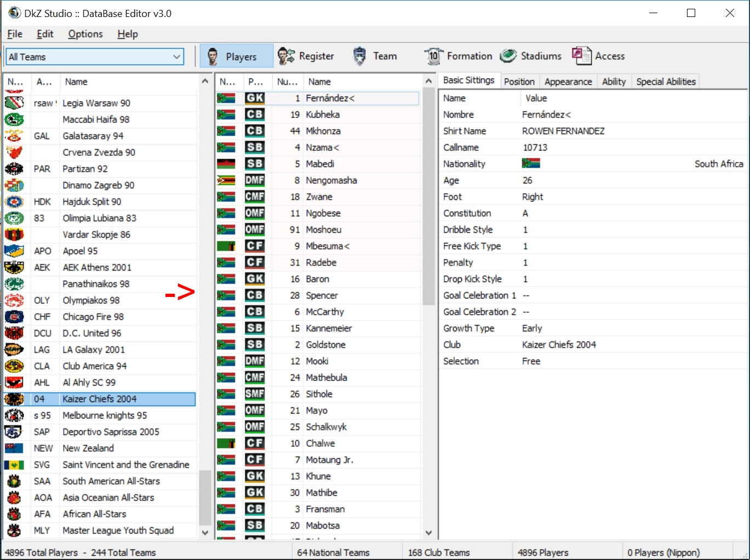750x560 pixels.
Task: Click the Value column header in properties
Action: 633,98
